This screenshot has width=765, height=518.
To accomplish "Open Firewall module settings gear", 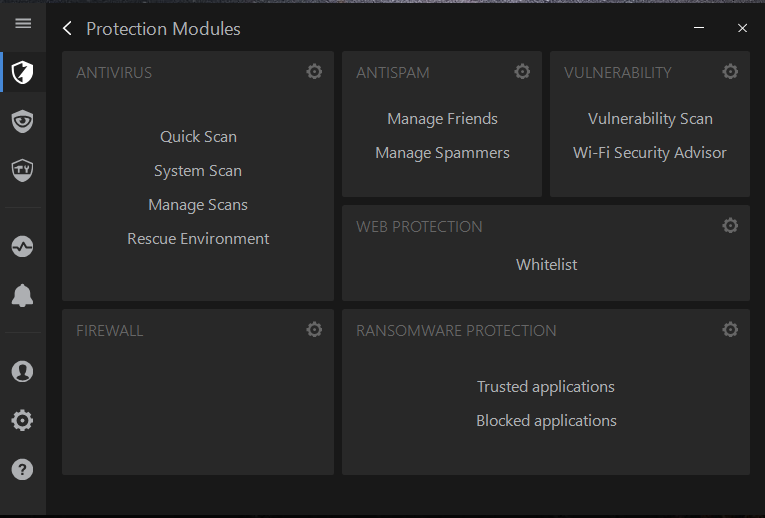I will pos(314,330).
